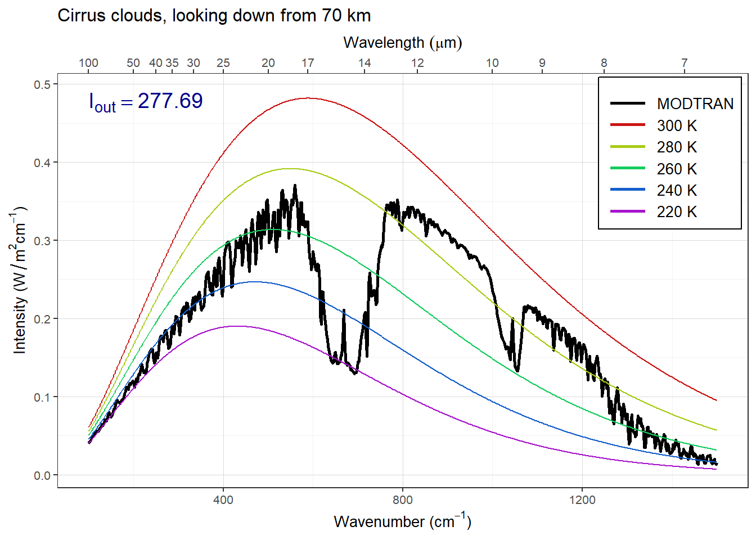Click the '400' wavenumber tick label
Image resolution: width=756 pixels, height=540 pixels.
pos(223,499)
